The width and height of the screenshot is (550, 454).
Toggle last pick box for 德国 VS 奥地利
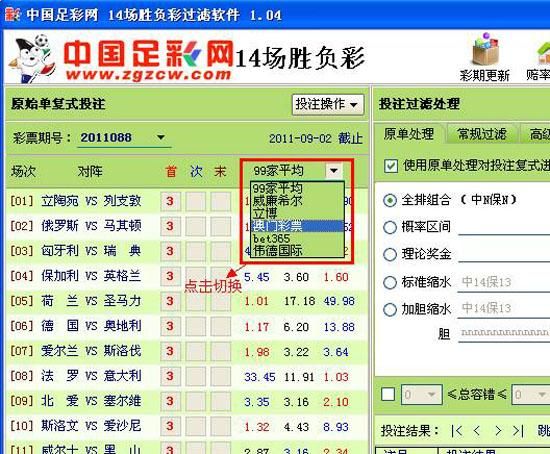(x=221, y=326)
